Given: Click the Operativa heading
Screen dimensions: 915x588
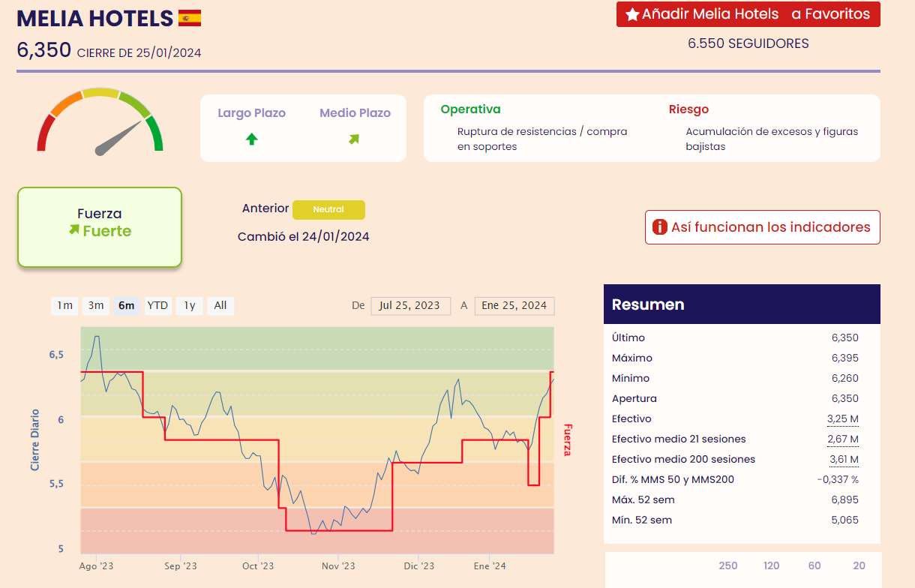Looking at the screenshot, I should point(470,109).
